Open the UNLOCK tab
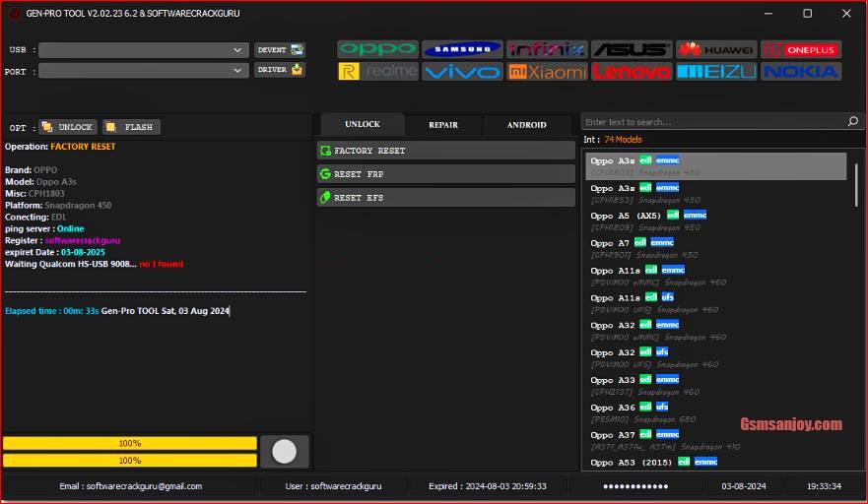868x504 pixels. 362,124
